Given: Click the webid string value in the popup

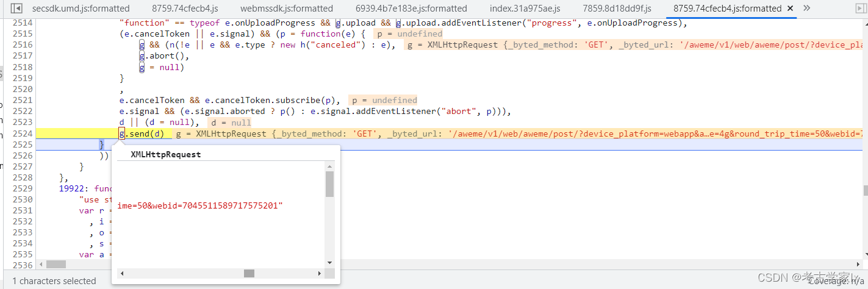Looking at the screenshot, I should (200, 205).
